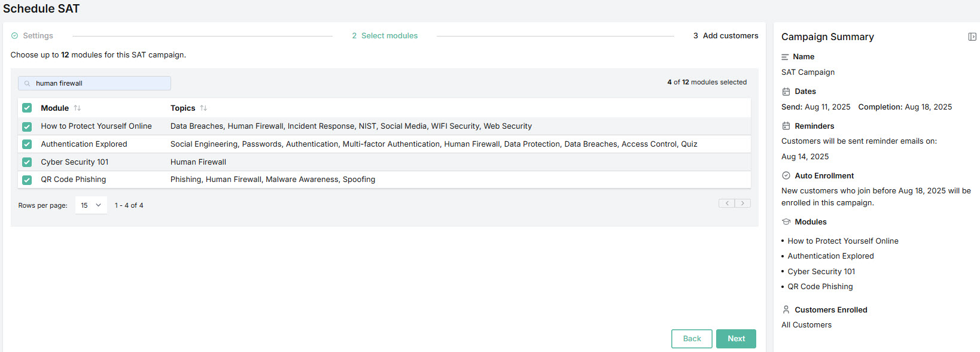This screenshot has width=980, height=352.
Task: Uncheck the QR Code Phishing module
Action: [27, 180]
